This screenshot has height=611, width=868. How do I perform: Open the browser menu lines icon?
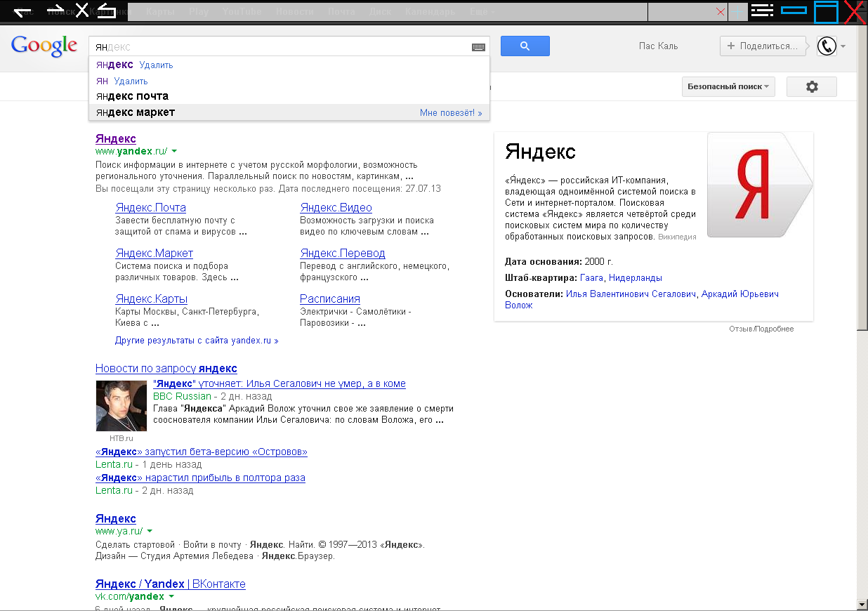coord(762,11)
